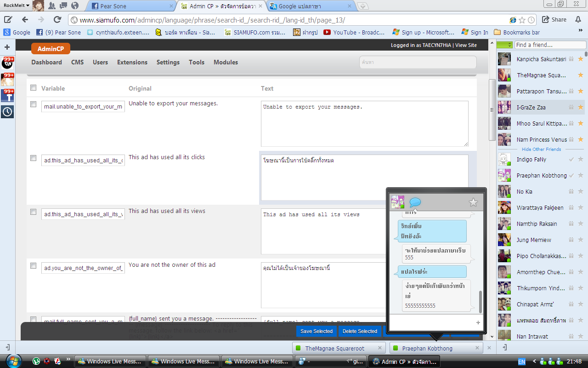This screenshot has width=588, height=368.
Task: Open the View Site link
Action: pyautogui.click(x=466, y=45)
